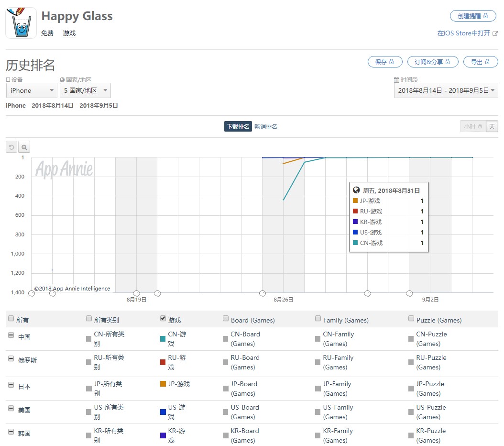
Task: Click the orange JP line start point
Action: click(283, 164)
